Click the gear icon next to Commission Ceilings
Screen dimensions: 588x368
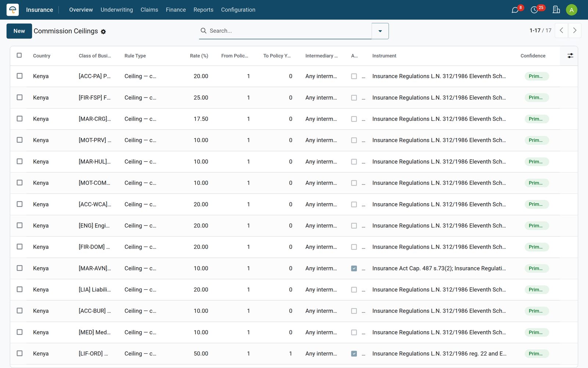(103, 32)
